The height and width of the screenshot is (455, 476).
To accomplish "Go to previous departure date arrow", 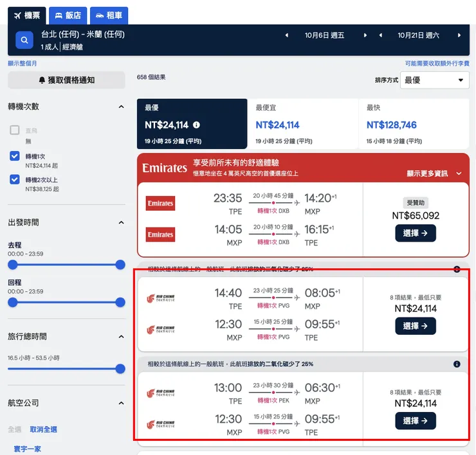I will [x=287, y=35].
